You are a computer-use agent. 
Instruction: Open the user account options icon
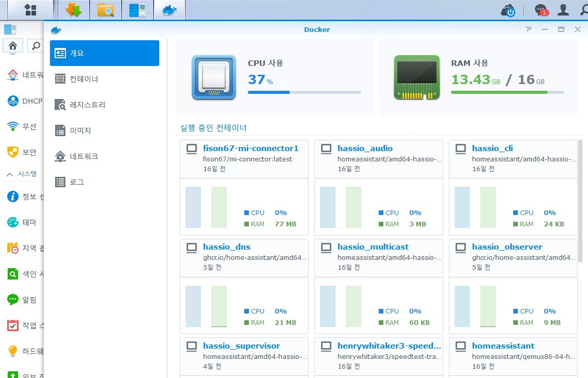[x=563, y=10]
